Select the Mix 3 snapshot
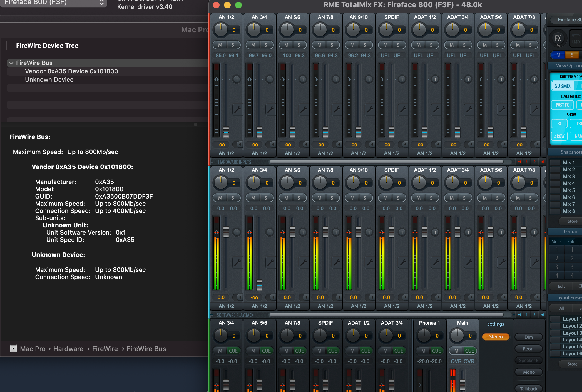The height and width of the screenshot is (392, 582). coord(568,177)
